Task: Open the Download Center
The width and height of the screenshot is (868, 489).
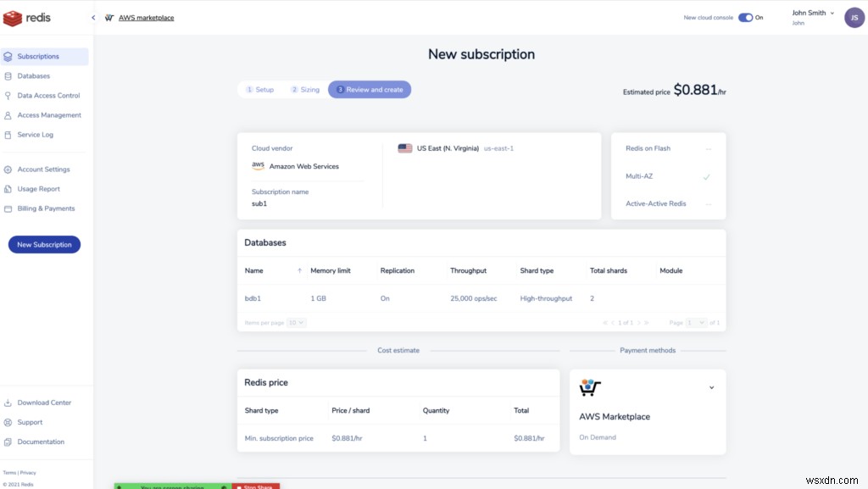Action: [44, 402]
